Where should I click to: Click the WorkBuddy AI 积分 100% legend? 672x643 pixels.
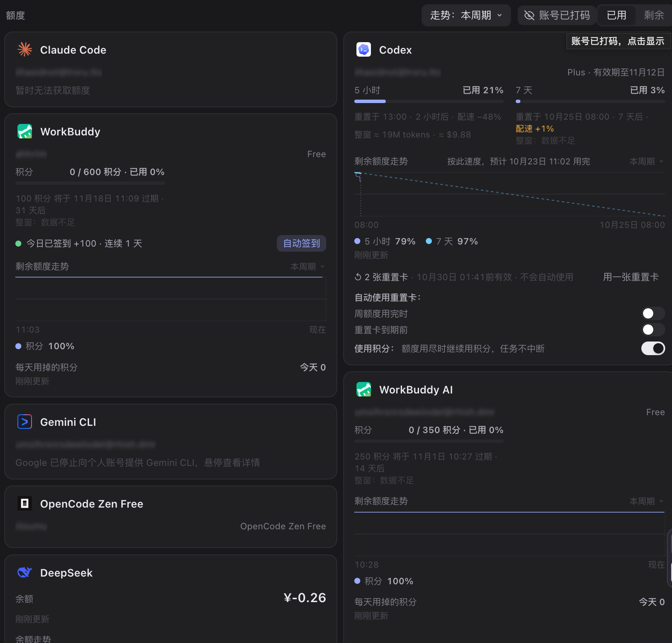point(384,581)
